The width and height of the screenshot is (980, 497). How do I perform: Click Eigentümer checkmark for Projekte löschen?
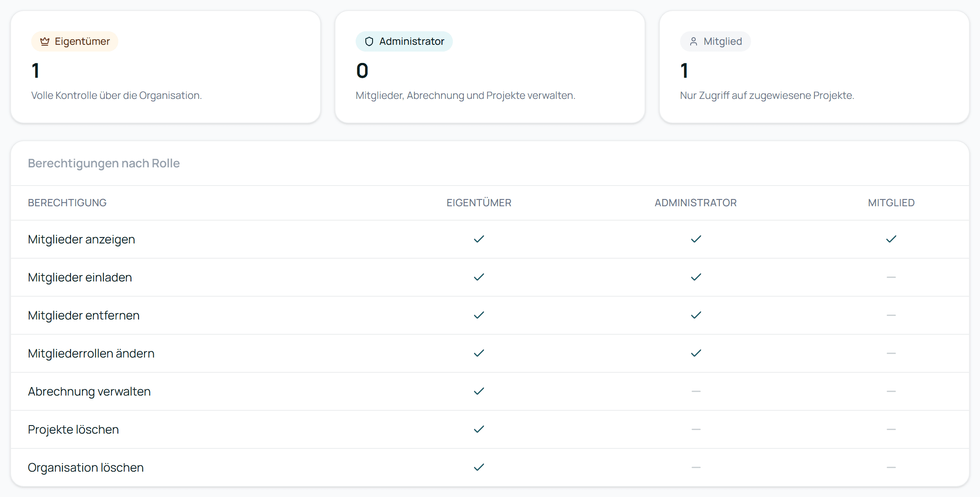479,429
